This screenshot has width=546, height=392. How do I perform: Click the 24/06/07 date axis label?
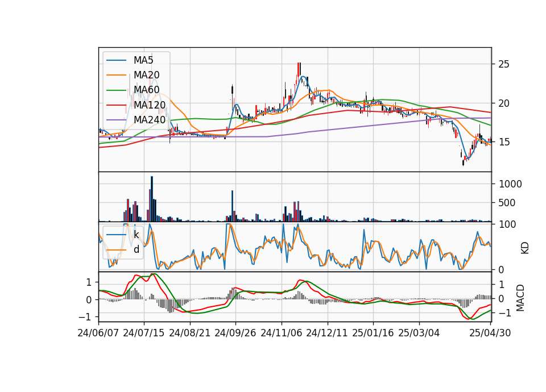pyautogui.click(x=98, y=333)
